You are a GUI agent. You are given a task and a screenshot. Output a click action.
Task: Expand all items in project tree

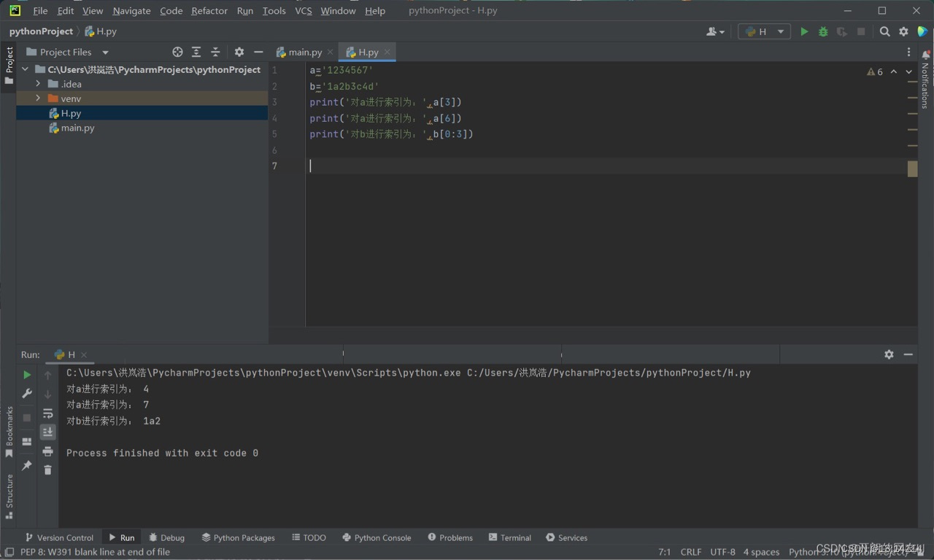click(x=196, y=52)
